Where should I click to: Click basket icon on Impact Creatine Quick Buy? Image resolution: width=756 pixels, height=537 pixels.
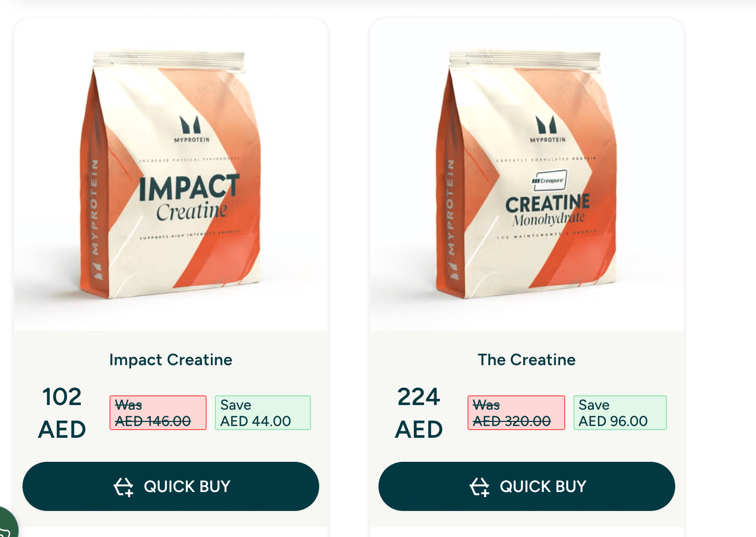click(123, 487)
